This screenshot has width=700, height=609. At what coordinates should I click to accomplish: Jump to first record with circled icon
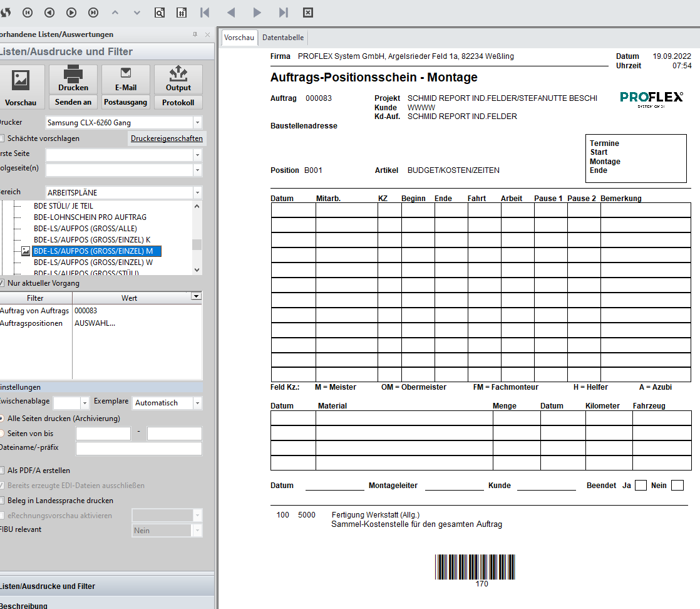tap(28, 12)
